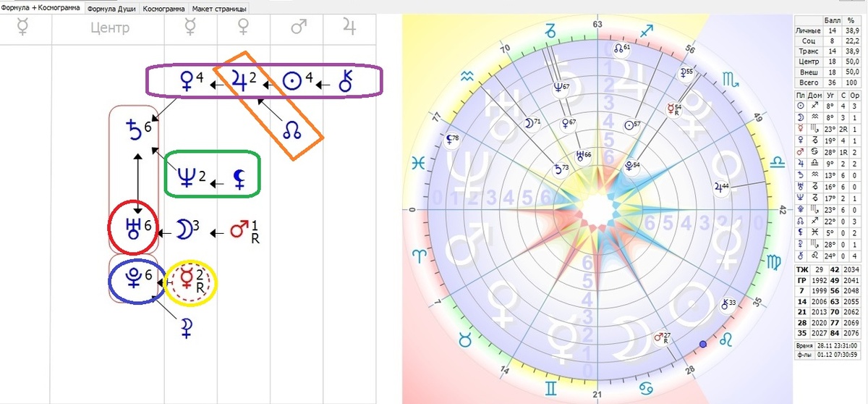
Task: Open the Макет страницы tab
Action: [x=220, y=10]
